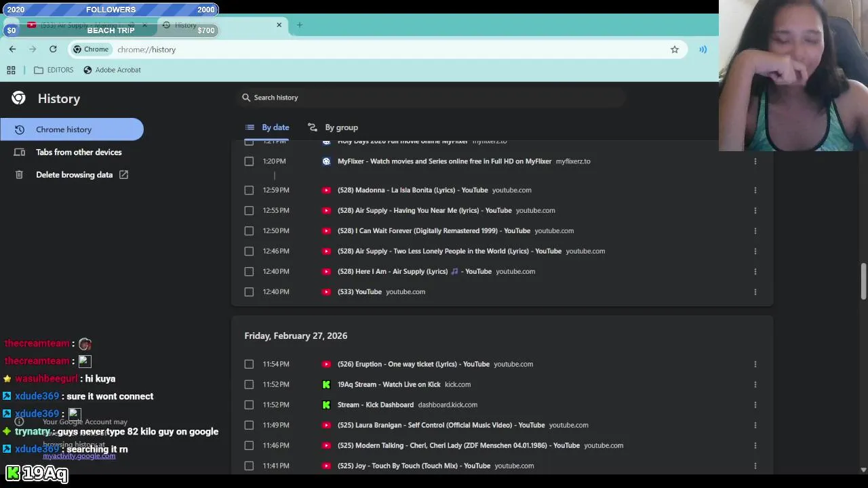This screenshot has height=488, width=868.
Task: Click YouTube favicon beside I Can Wait Forever
Action: tap(326, 231)
